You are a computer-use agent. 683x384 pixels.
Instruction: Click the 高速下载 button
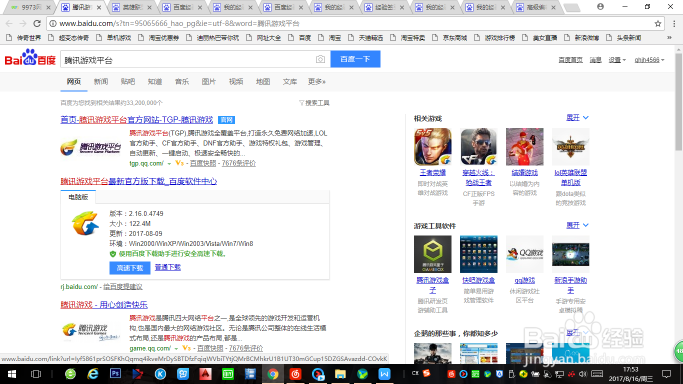[x=130, y=268]
